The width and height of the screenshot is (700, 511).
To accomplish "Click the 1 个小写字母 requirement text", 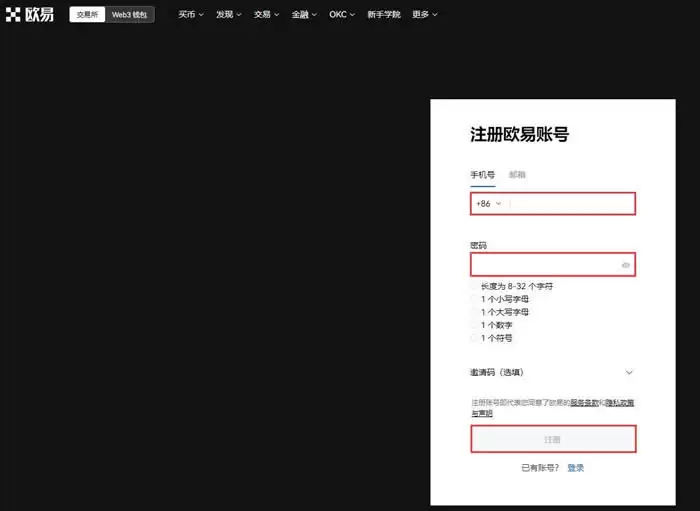I will 504,299.
